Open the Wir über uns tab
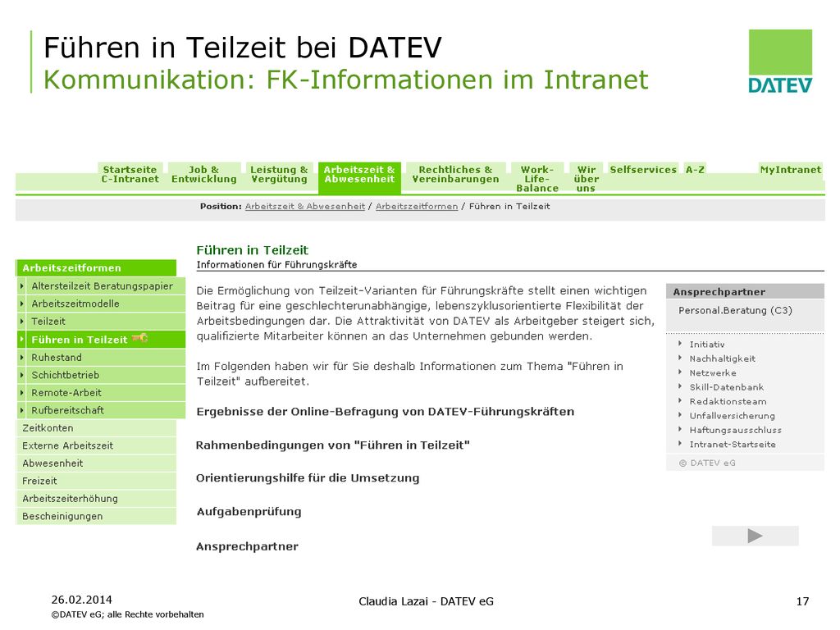 586,178
